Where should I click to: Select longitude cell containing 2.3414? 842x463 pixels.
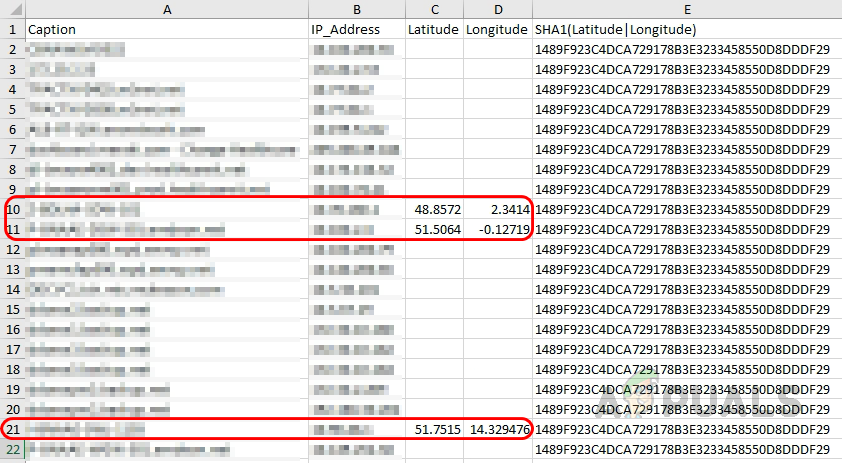[x=498, y=209]
